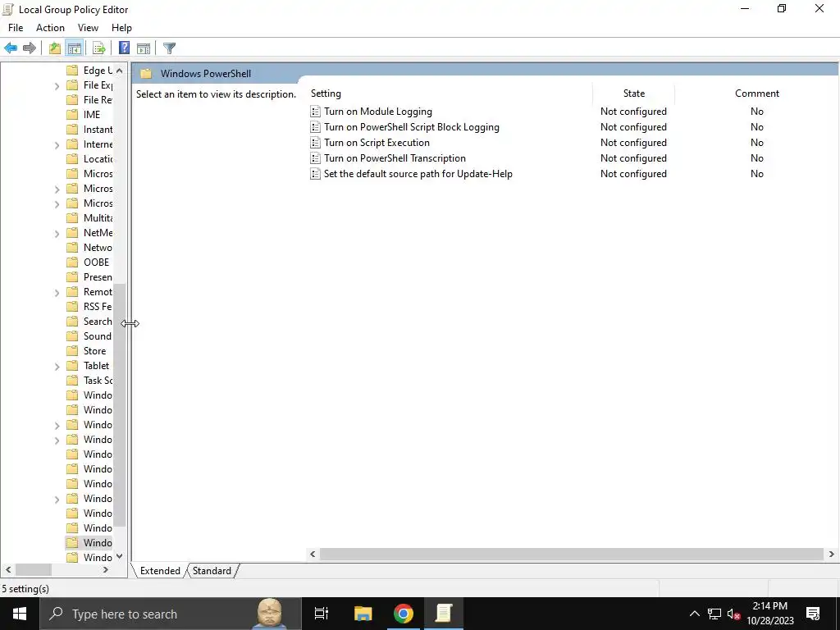
Task: Expand the Remot... tree node
Action: (57, 293)
